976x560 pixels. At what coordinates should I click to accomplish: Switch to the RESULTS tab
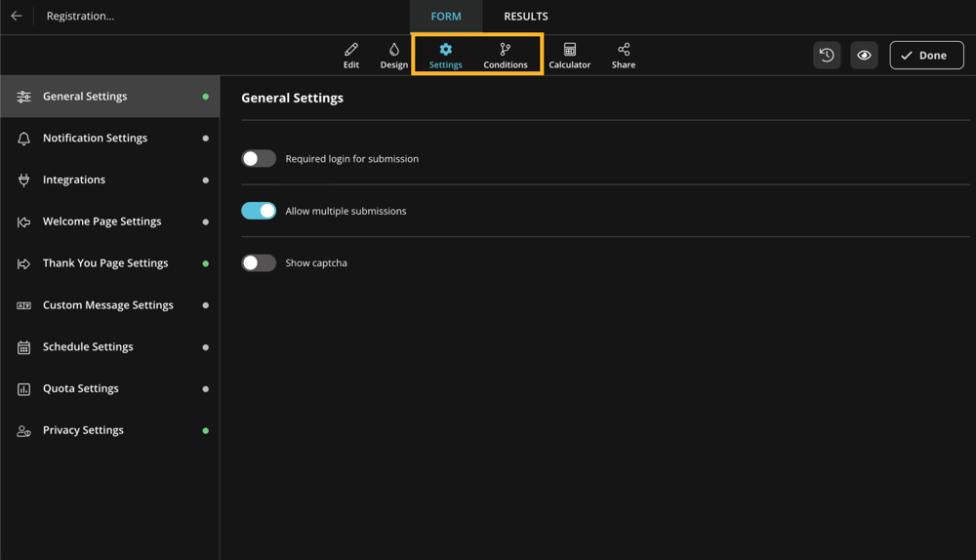click(526, 17)
